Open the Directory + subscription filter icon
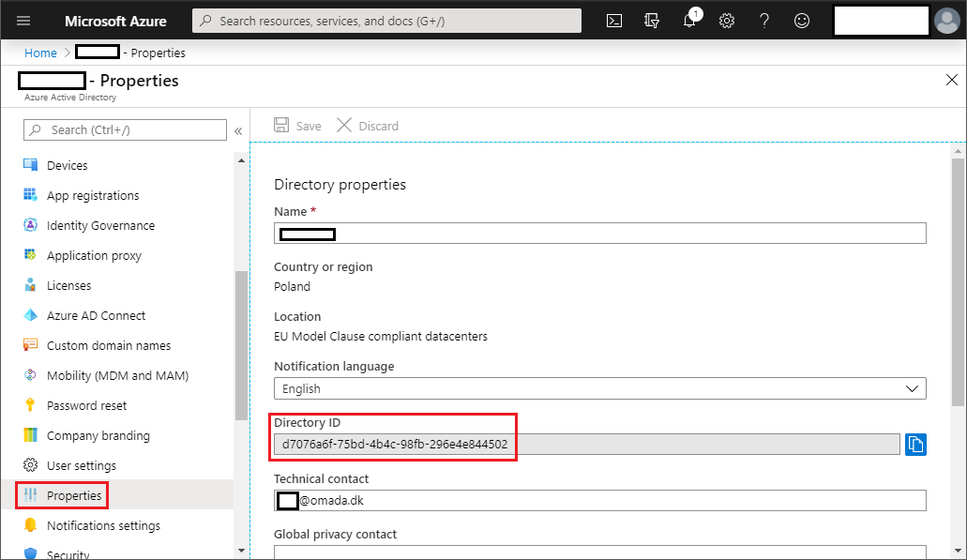 pos(652,21)
